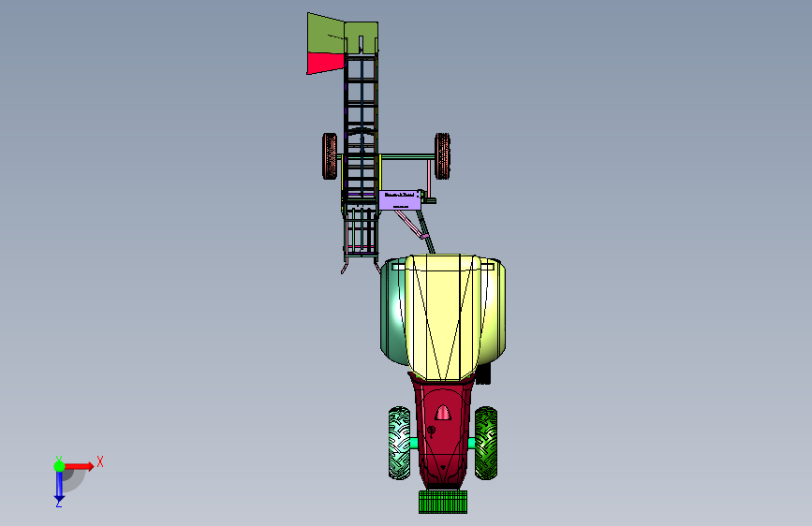Select the implement's right brown wheel
812x526 pixels.
[x=442, y=156]
